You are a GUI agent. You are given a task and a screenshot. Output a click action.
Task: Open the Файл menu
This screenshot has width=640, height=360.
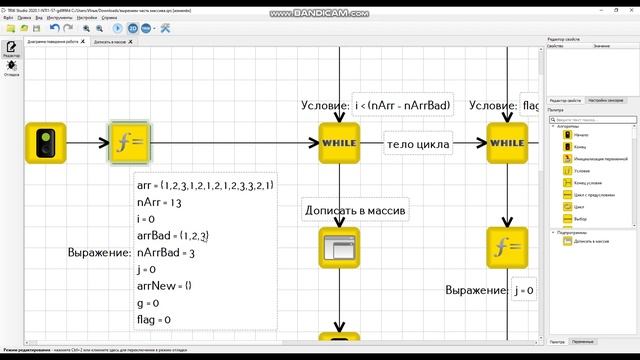[8, 18]
